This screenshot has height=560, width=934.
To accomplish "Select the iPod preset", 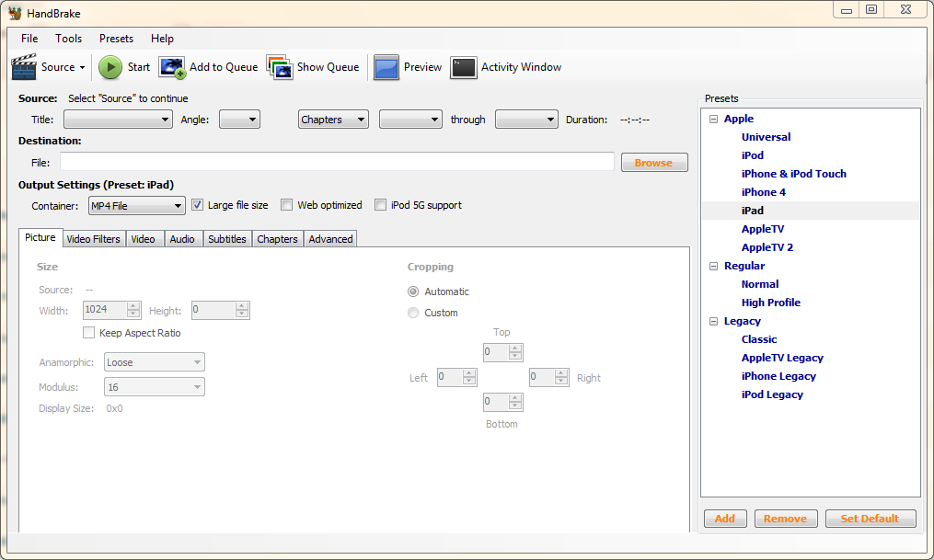I will point(753,155).
